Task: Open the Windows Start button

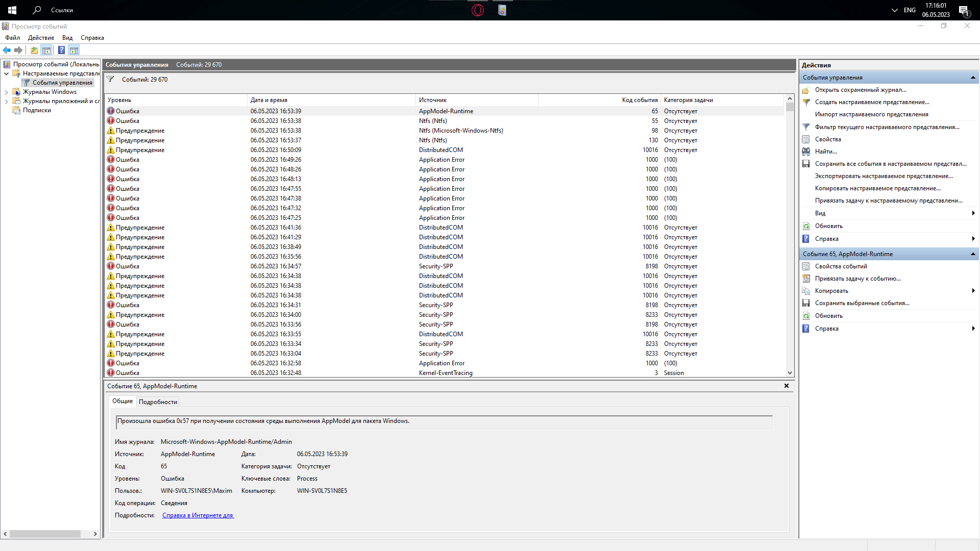Action: tap(12, 10)
